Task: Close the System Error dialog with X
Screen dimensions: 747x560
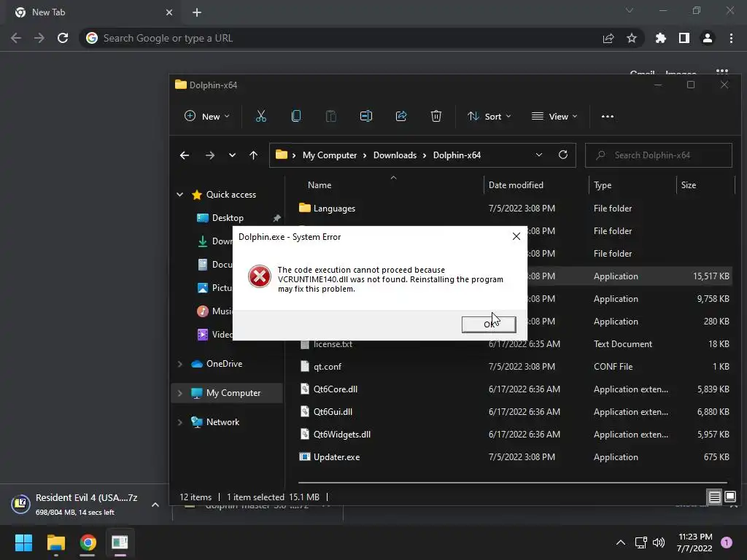Action: click(x=516, y=237)
